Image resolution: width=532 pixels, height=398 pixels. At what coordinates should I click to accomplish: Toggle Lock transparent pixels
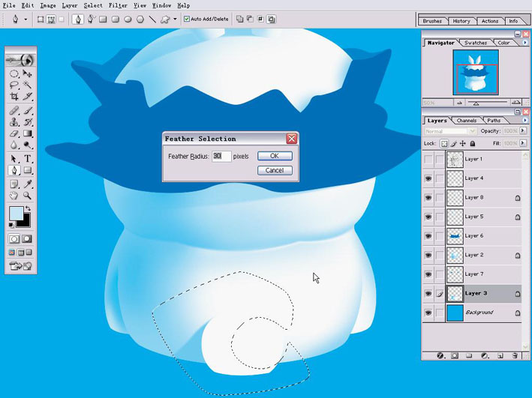tap(443, 144)
